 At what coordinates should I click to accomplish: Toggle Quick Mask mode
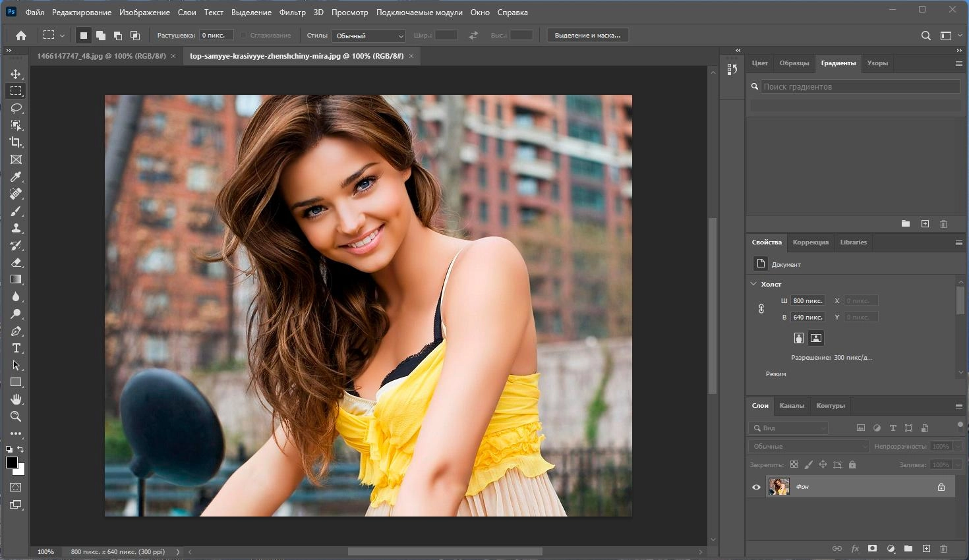tap(16, 488)
